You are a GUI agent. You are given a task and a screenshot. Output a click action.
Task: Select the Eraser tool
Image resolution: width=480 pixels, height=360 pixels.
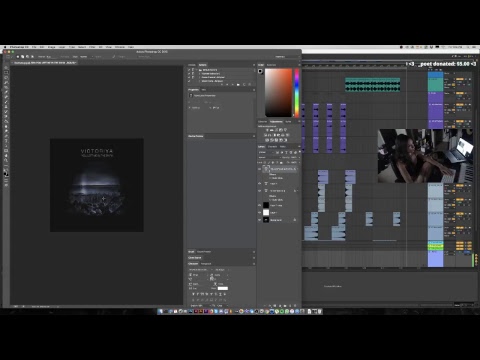[6, 117]
